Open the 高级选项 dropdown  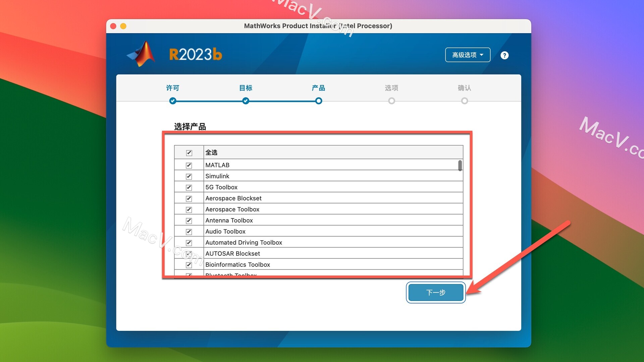coord(468,55)
